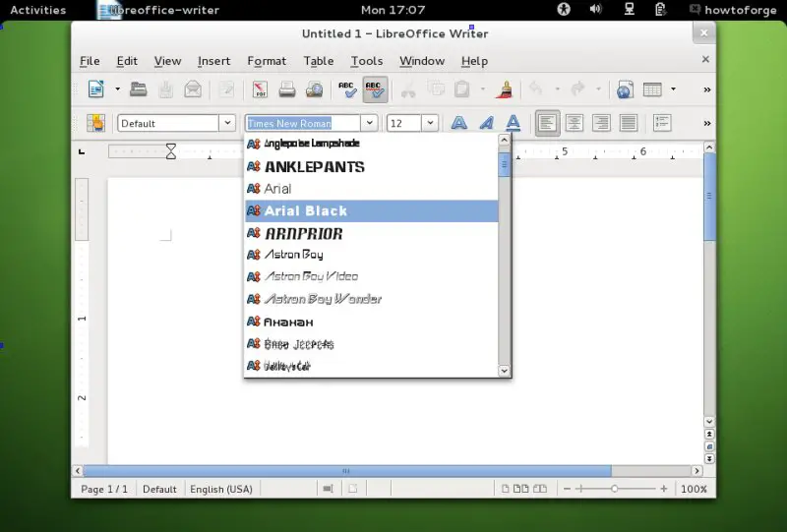Viewport: 787px width, 532px height.
Task: Click the Redo arrow icon
Action: pos(577,89)
